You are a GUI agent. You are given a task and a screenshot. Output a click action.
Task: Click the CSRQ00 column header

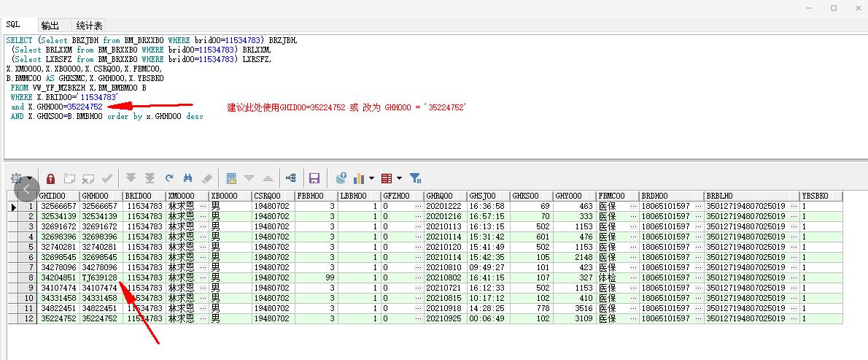(274, 196)
